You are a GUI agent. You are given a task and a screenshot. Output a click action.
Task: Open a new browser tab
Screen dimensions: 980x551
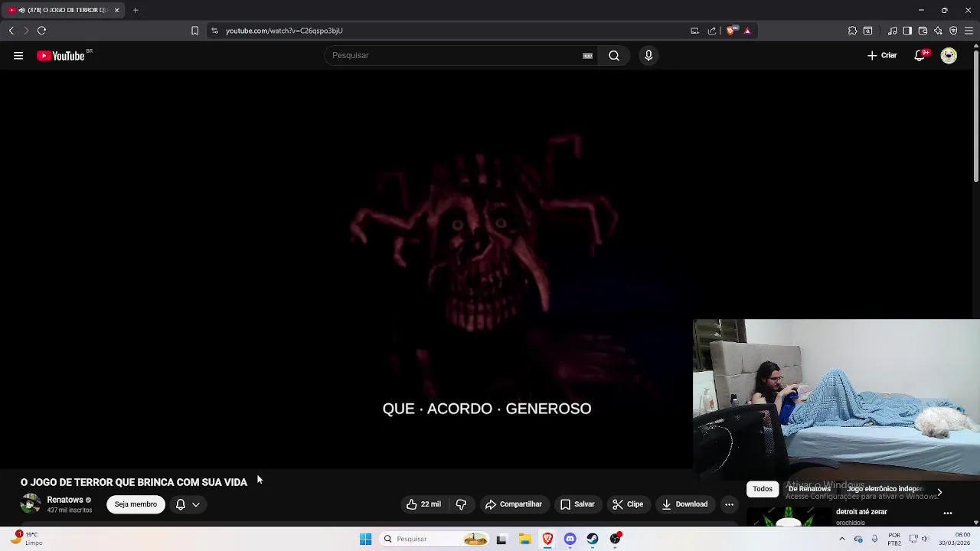[x=135, y=10]
